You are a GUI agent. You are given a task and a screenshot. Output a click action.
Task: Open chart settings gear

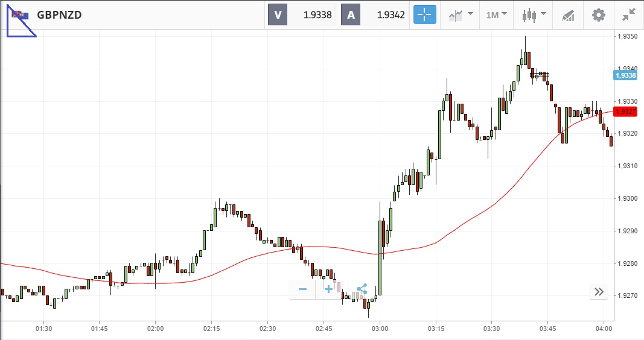coord(598,14)
